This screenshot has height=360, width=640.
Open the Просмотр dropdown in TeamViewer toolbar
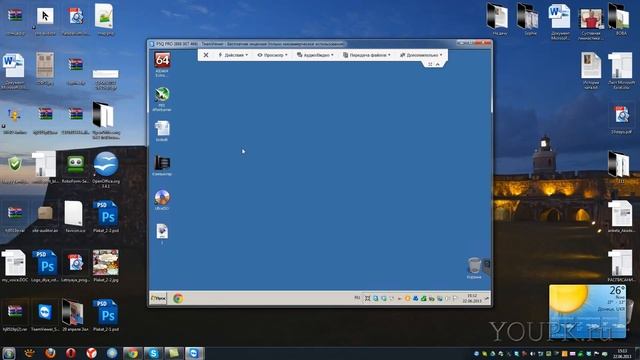(x=272, y=55)
